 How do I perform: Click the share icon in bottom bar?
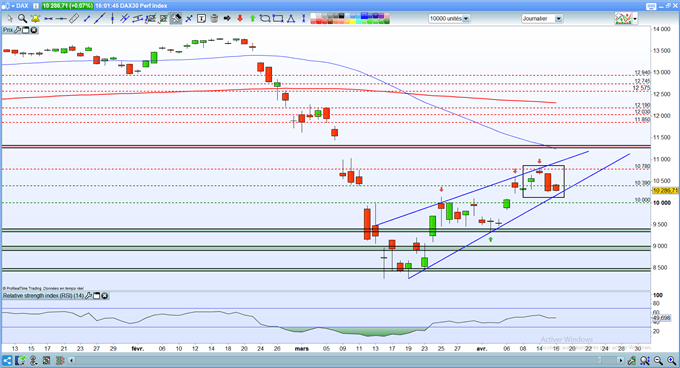(x=7, y=361)
